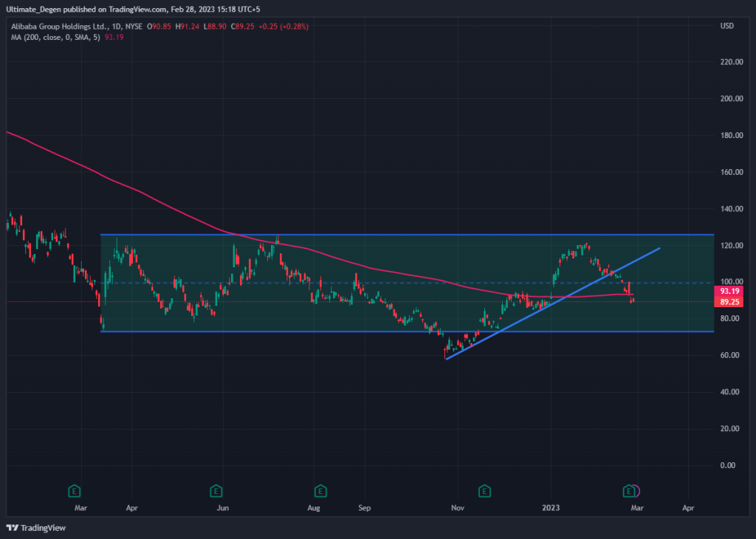Click the 2023 label on time axis
Screen dimensions: 756x539
tap(551, 509)
